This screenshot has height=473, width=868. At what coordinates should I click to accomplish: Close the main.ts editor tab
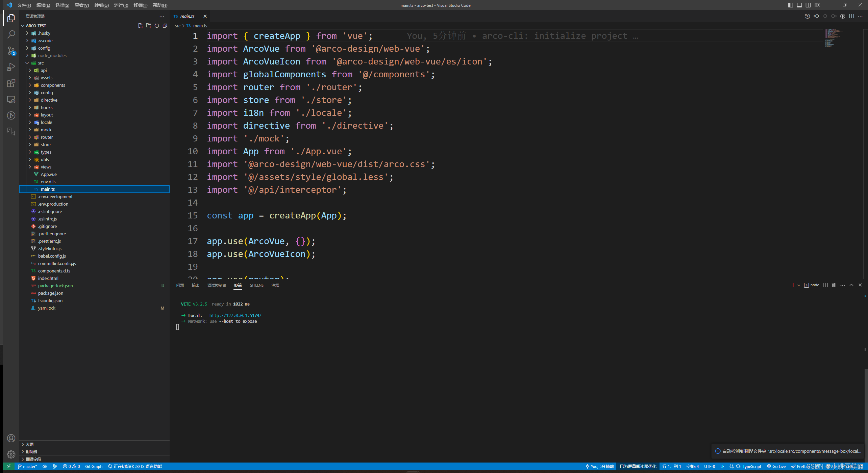click(x=205, y=16)
